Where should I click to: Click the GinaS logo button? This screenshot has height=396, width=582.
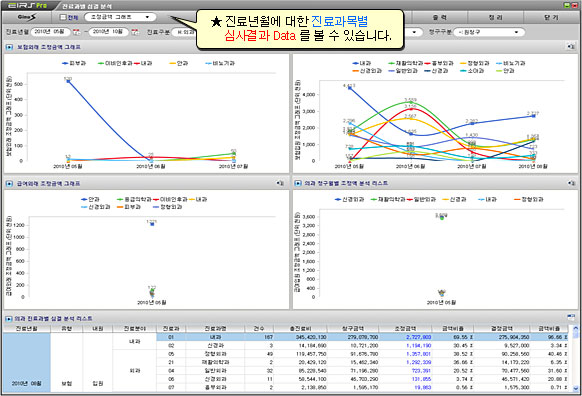[x=27, y=17]
